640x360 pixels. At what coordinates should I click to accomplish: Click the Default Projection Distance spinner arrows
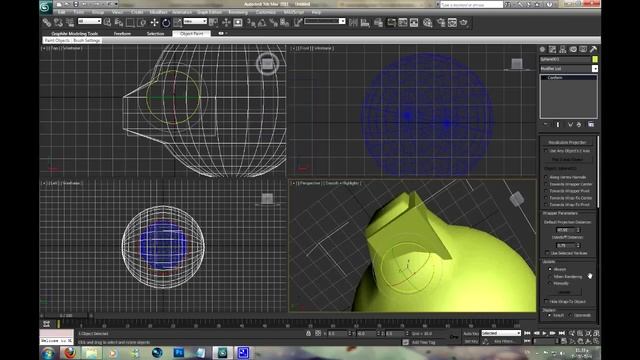(x=578, y=230)
